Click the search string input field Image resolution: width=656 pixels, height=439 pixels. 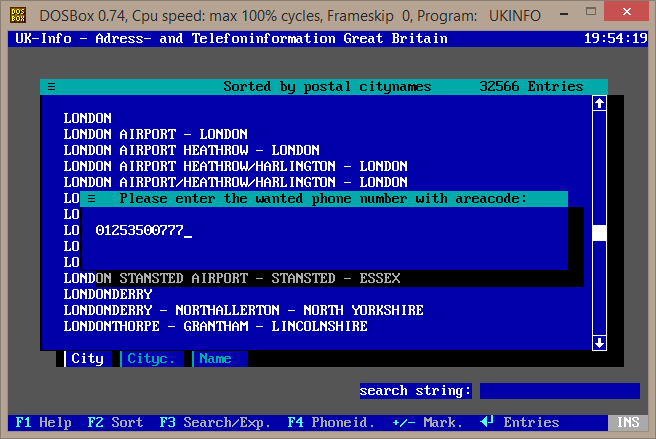pos(560,391)
